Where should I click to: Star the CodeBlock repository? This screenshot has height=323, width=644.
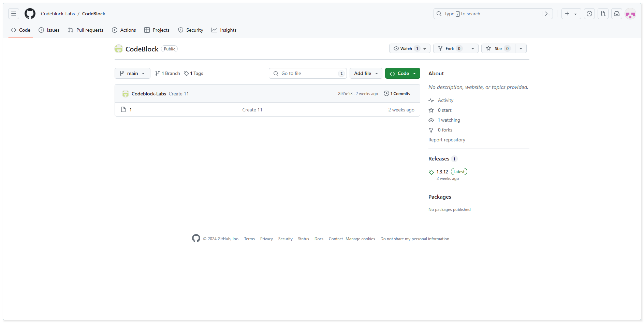tap(498, 49)
